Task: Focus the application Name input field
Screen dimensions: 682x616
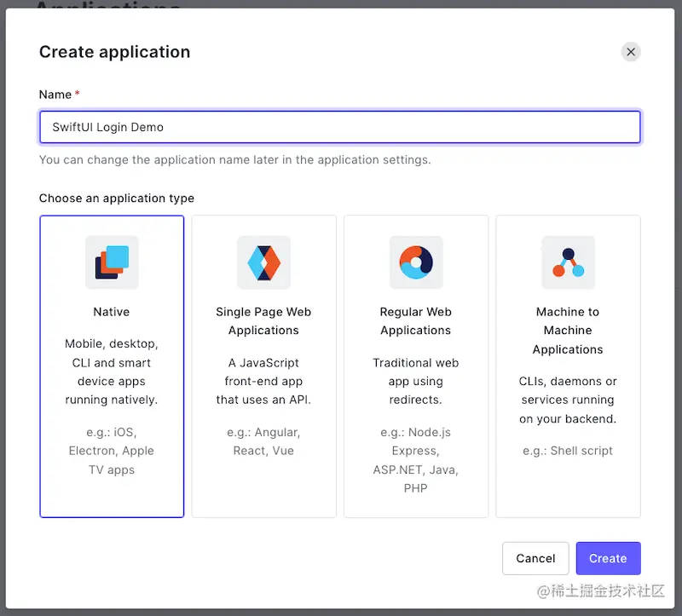Action: [339, 127]
